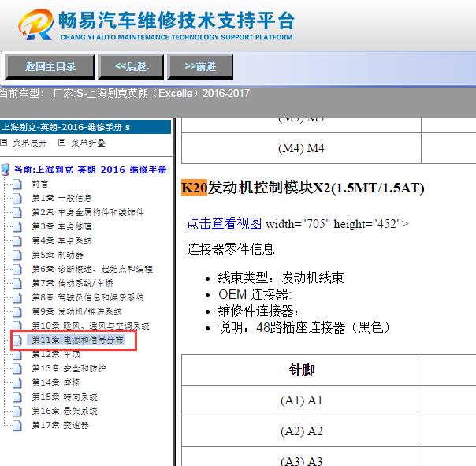Click table cell (A3) A3
476x466 pixels.
click(x=302, y=458)
